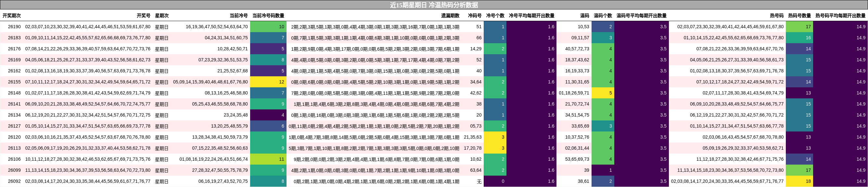Image resolution: width=868 pixels, height=187 pixels.
Task: Click warm codes cell 40,57,72,73
Action: 577,49
